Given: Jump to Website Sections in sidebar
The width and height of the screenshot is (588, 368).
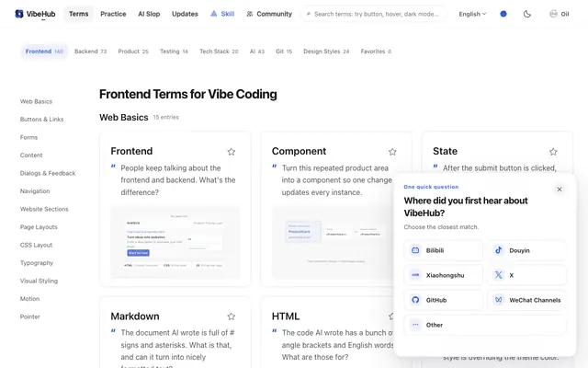Looking at the screenshot, I should tap(44, 209).
